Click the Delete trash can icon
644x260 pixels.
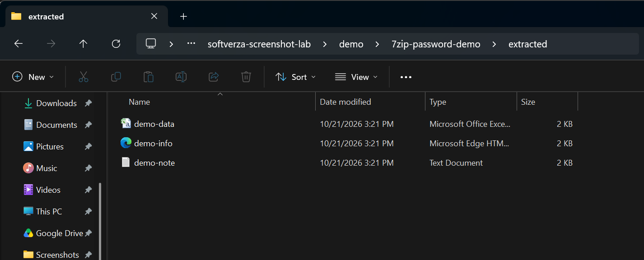point(246,77)
